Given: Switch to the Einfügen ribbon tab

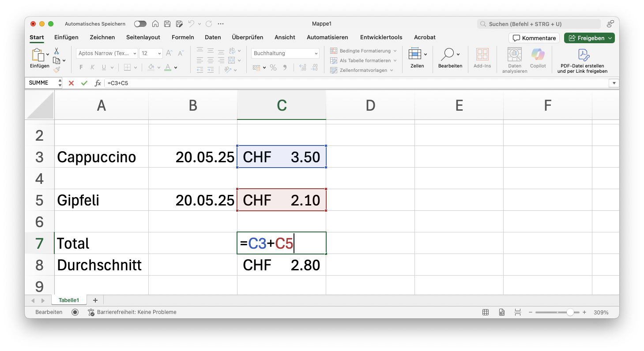Looking at the screenshot, I should pyautogui.click(x=66, y=37).
